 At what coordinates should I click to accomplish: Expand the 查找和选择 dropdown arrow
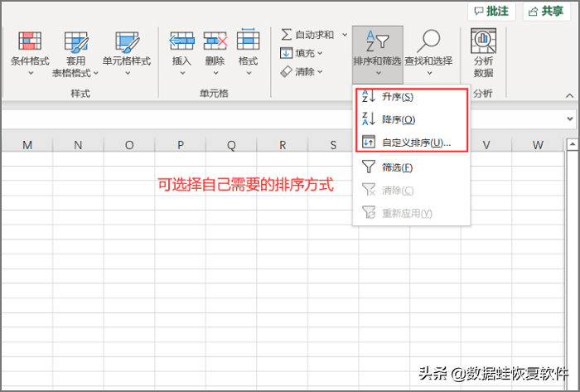429,73
